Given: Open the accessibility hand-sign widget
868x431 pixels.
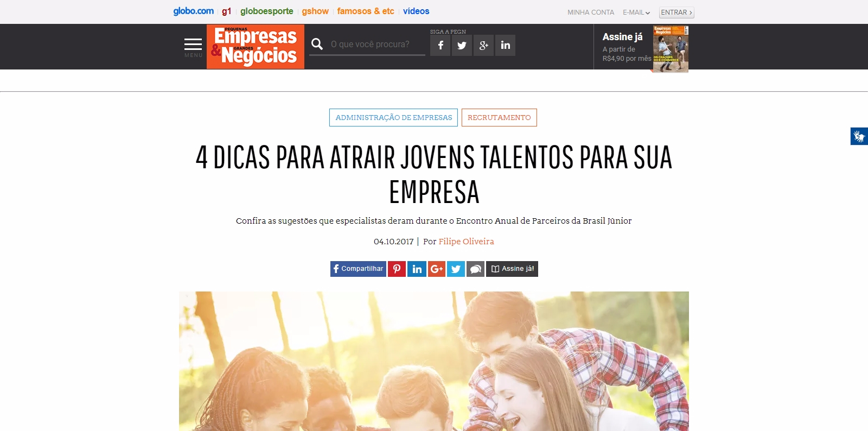Looking at the screenshot, I should click(859, 136).
